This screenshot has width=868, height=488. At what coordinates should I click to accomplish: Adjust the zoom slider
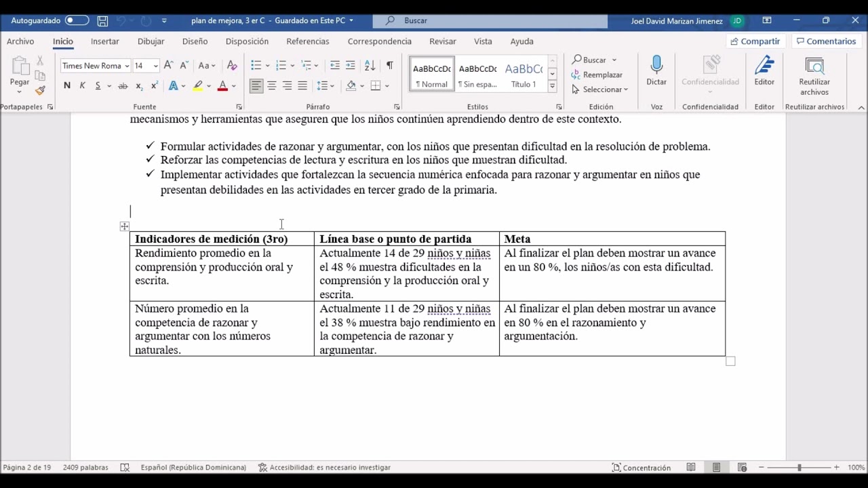(799, 468)
